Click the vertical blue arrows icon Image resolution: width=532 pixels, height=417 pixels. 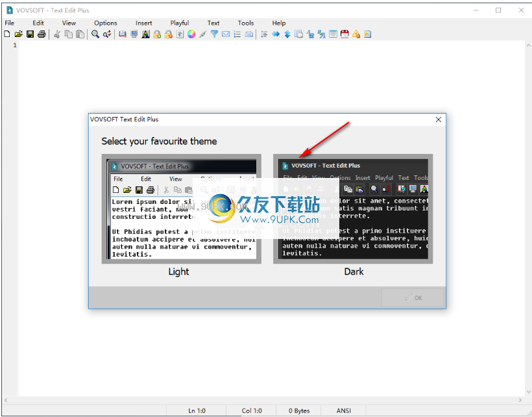287,34
